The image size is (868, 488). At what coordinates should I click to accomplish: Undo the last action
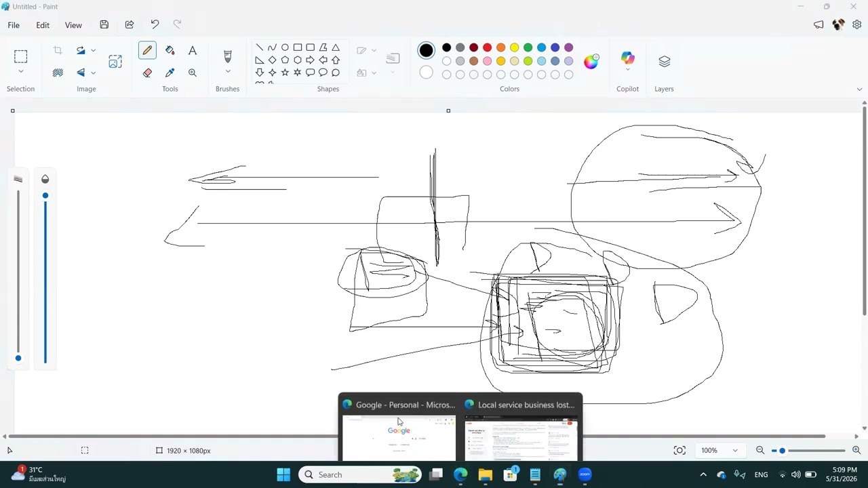155,25
